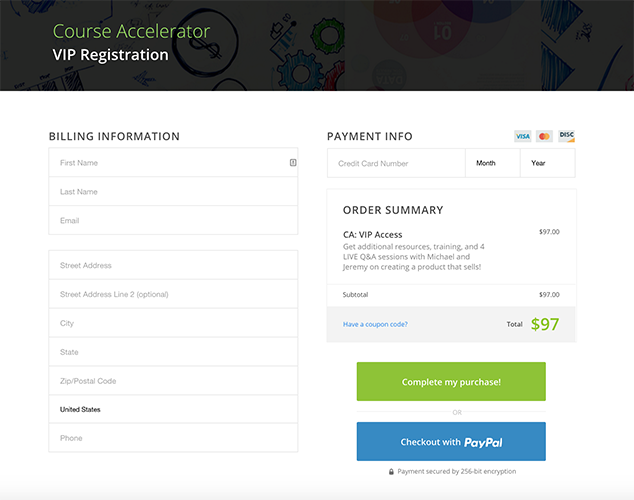Screen dimensions: 634x500
Task: Click Checkout with PayPal button
Action: 451,442
